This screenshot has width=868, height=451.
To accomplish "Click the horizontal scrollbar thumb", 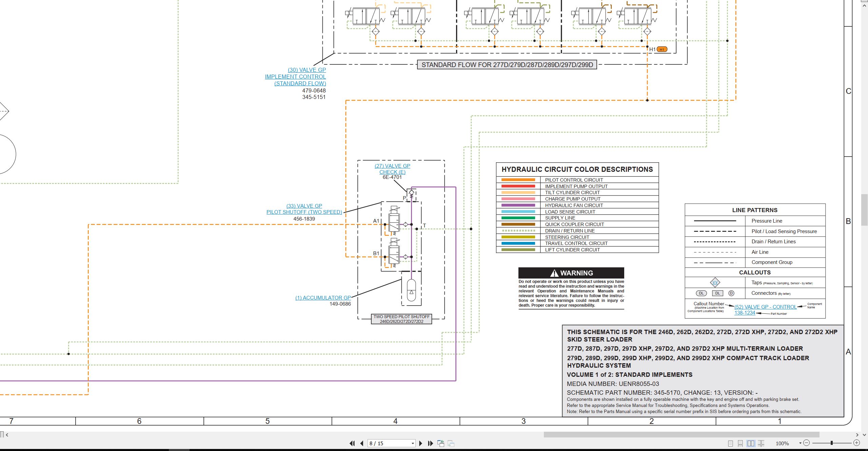I will (682, 434).
